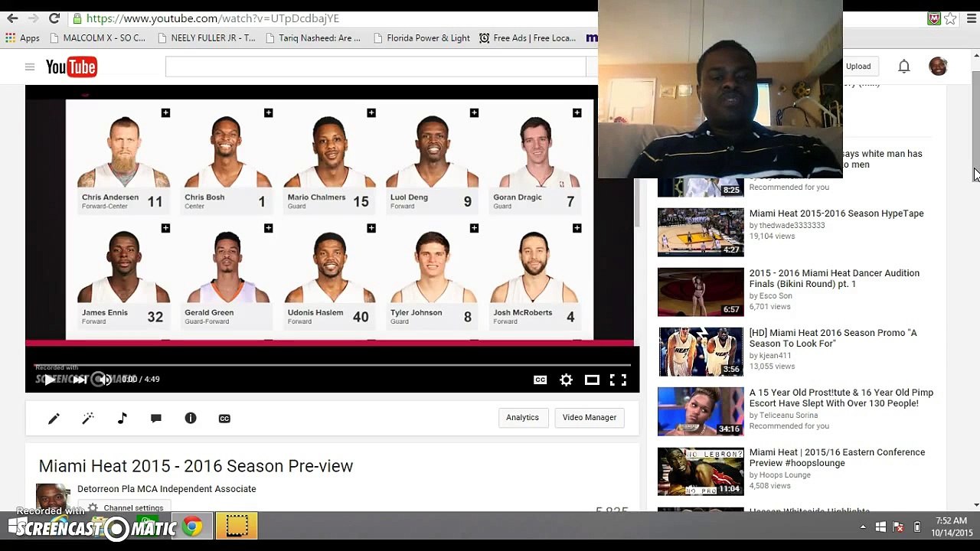
Task: Open the Apps bookmarks shortcut
Action: point(22,38)
